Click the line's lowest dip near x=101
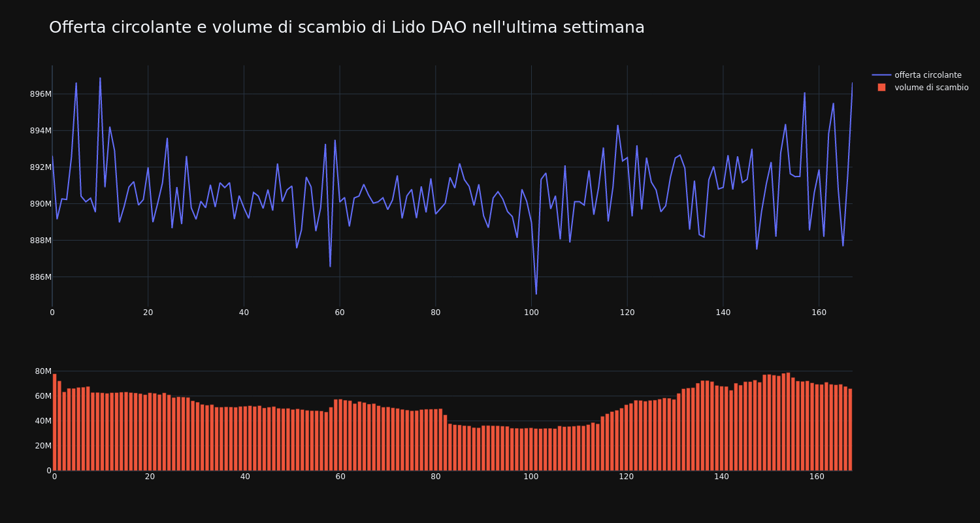Image resolution: width=980 pixels, height=523 pixels. (536, 294)
